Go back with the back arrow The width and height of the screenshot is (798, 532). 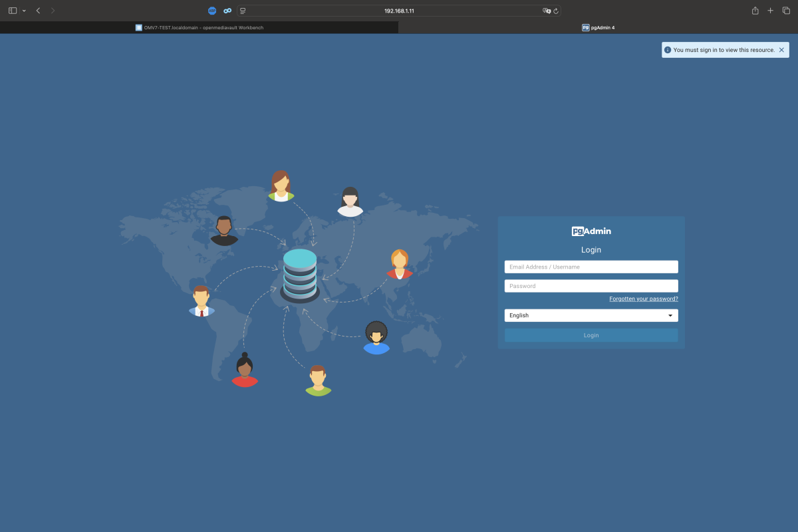(38, 11)
